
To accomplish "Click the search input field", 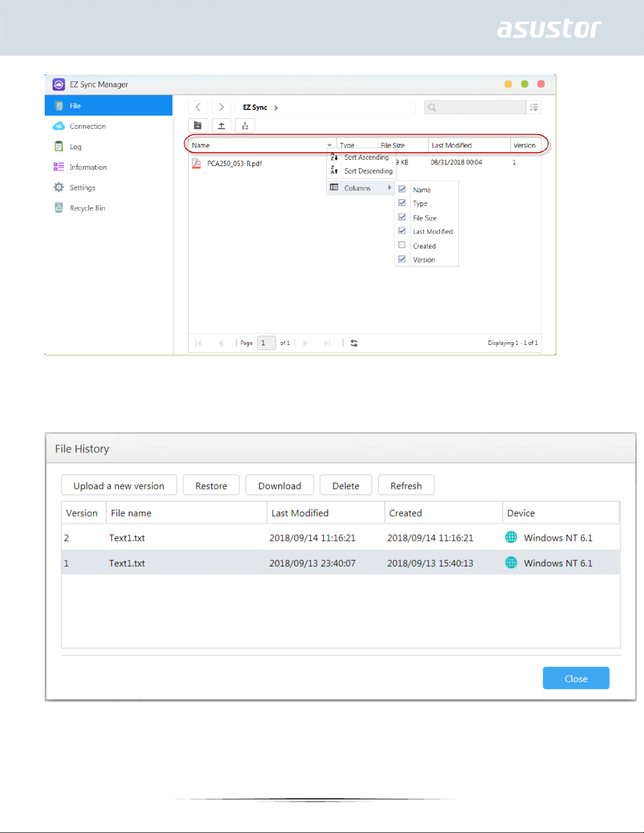I will pos(475,107).
